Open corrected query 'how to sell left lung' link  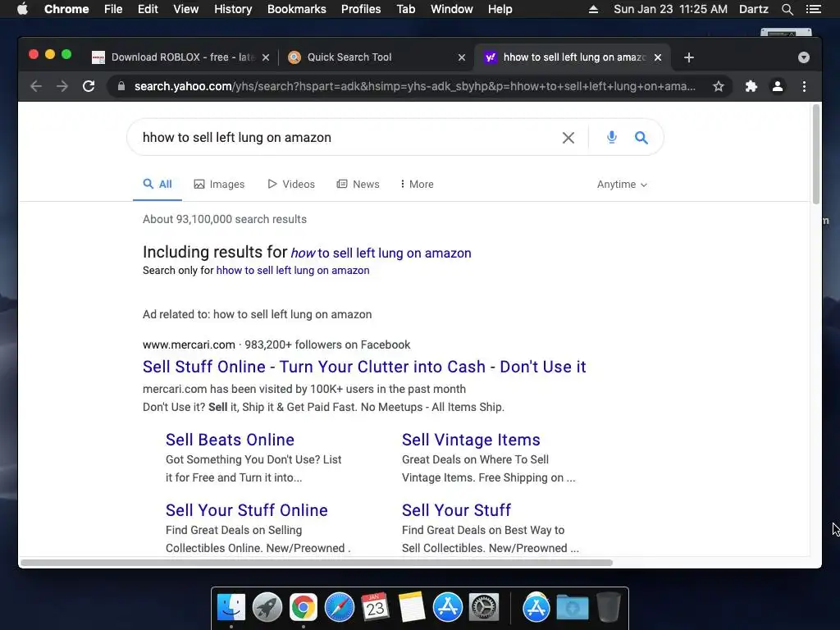(x=381, y=253)
